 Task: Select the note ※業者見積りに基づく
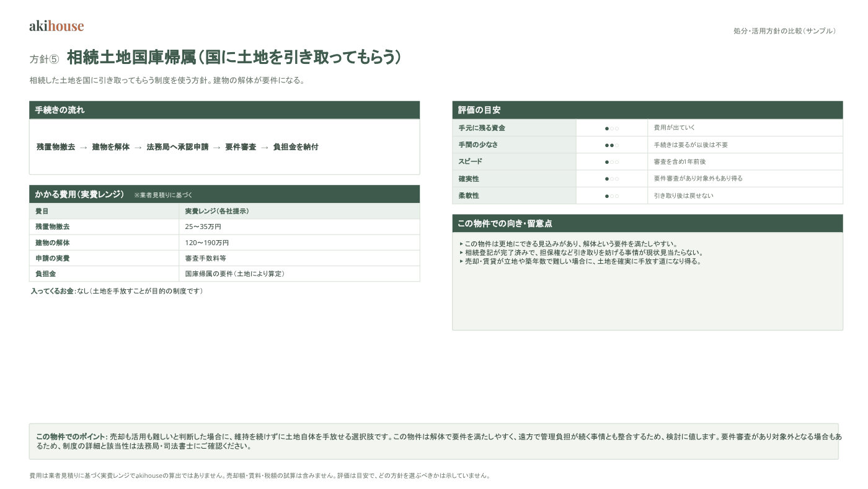tap(164, 195)
